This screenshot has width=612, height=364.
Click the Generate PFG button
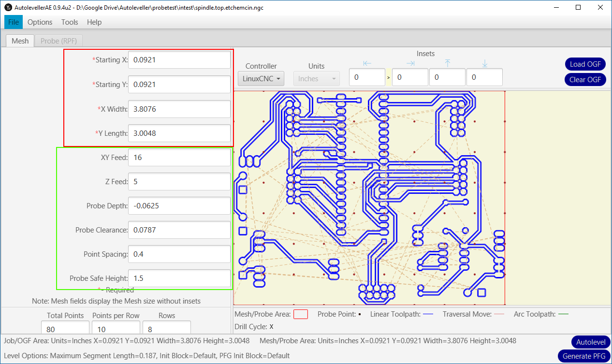[x=583, y=356]
